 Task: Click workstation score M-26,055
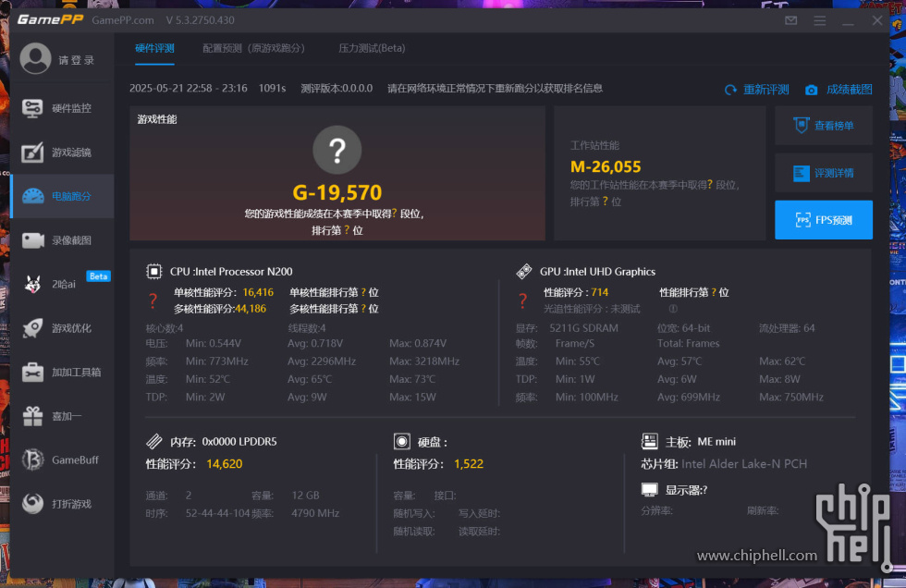606,167
